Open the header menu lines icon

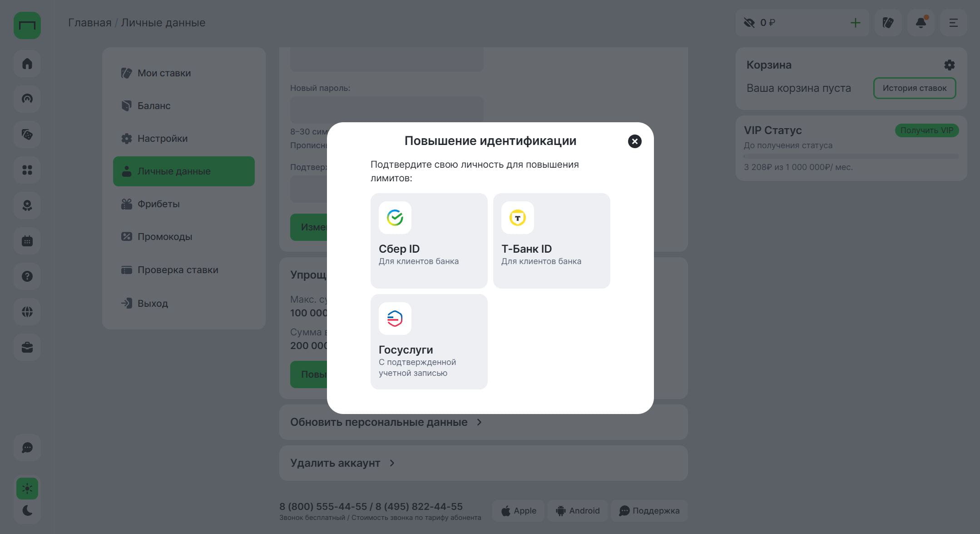click(x=953, y=23)
